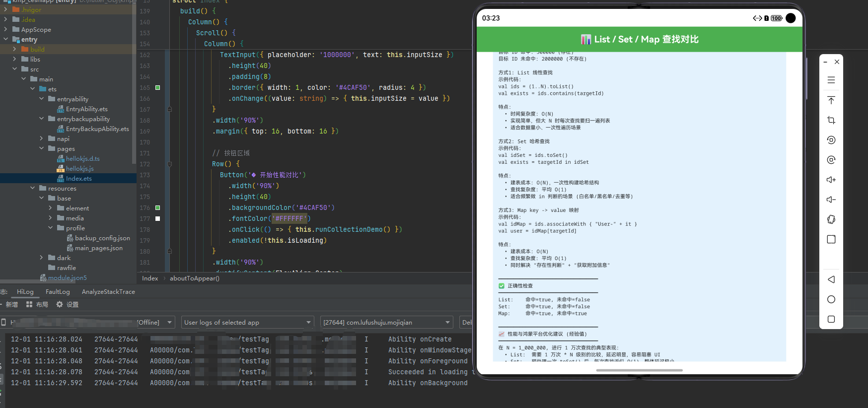Image resolution: width=868 pixels, height=408 pixels.
Task: Decrease the emulator volume
Action: (831, 200)
